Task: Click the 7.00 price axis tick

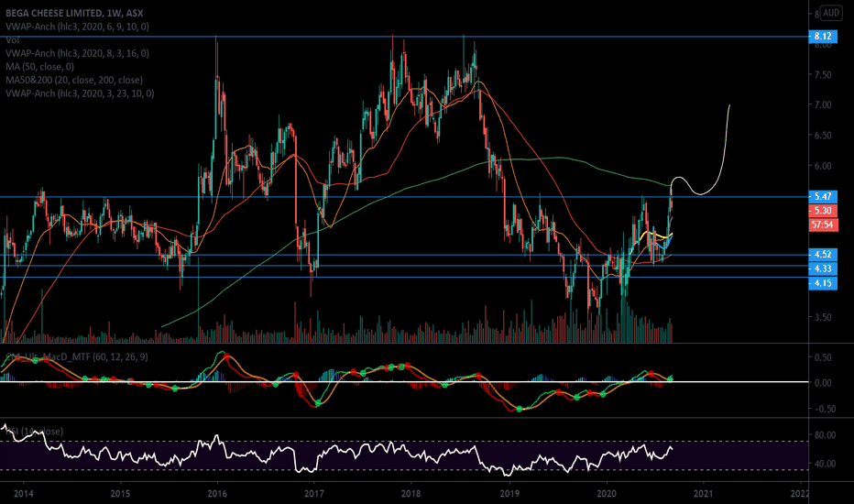Action: point(823,104)
